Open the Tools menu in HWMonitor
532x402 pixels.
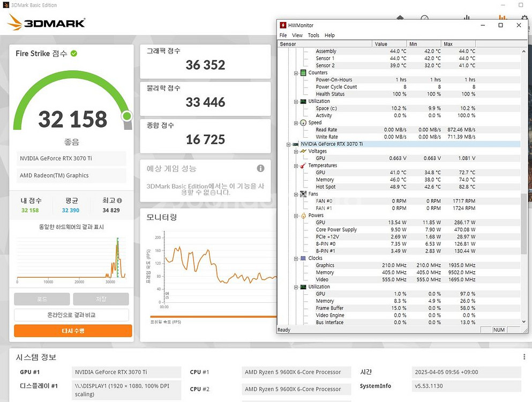[313, 35]
